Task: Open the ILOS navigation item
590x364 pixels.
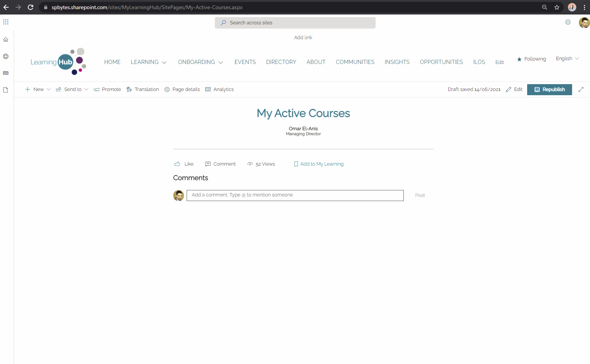Action: tap(479, 62)
